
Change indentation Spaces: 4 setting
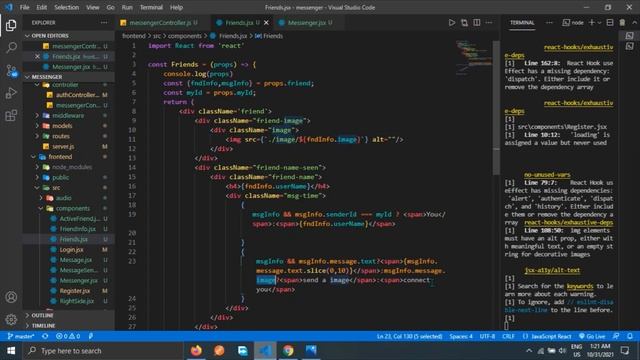click(461, 336)
